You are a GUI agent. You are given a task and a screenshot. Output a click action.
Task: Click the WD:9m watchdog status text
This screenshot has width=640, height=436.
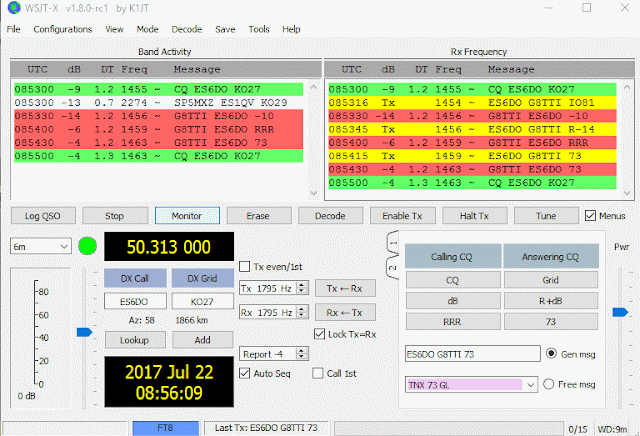click(613, 429)
